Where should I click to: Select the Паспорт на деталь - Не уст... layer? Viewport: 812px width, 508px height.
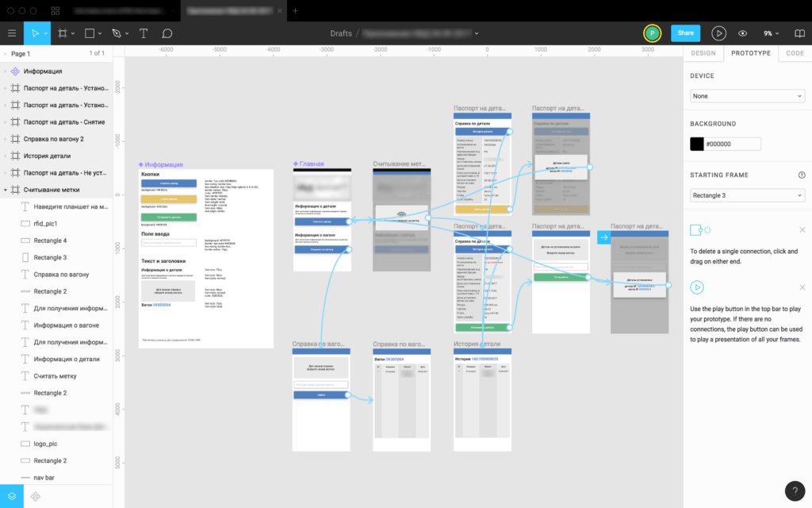click(56, 172)
